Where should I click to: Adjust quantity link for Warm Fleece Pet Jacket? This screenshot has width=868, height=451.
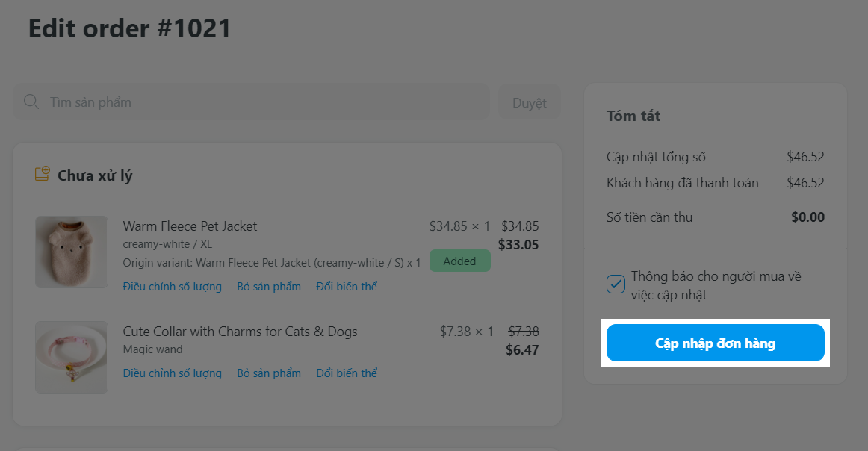pyautogui.click(x=173, y=287)
